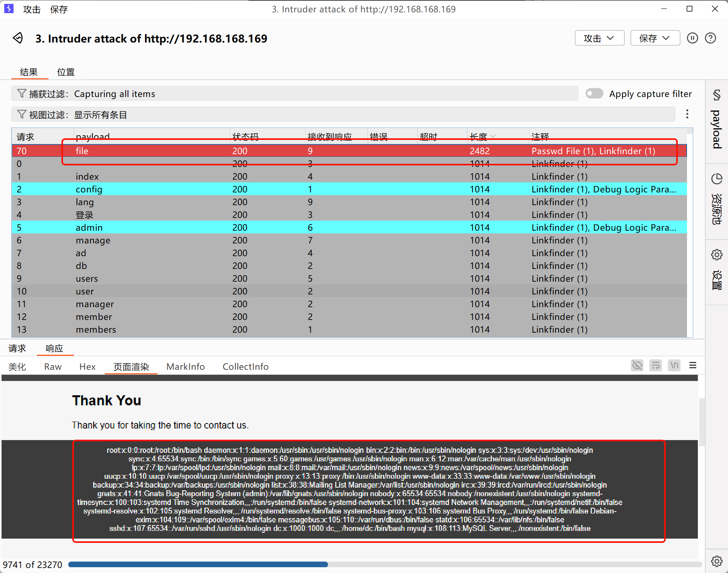Screen dimensions: 728x573
Task: Select the 响应 tab in the lower pane
Action: [54, 348]
